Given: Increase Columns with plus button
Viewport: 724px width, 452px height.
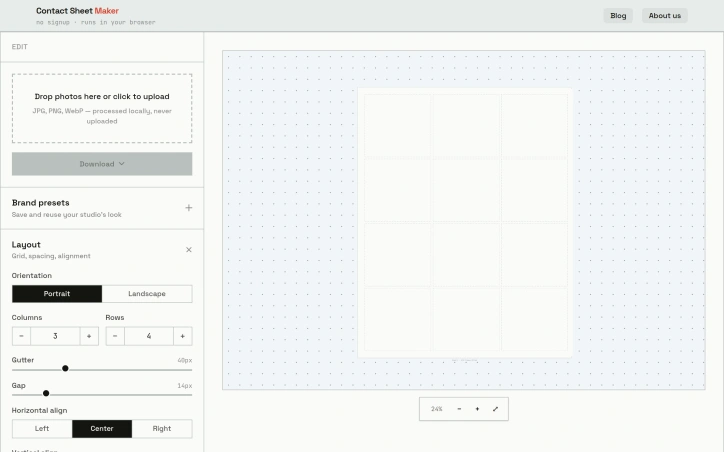Looking at the screenshot, I should [89, 336].
